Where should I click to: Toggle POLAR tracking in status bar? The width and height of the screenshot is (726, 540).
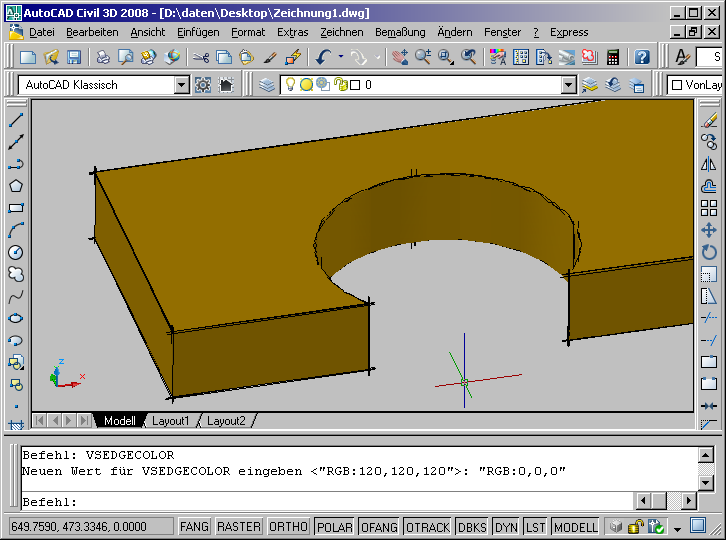[333, 527]
